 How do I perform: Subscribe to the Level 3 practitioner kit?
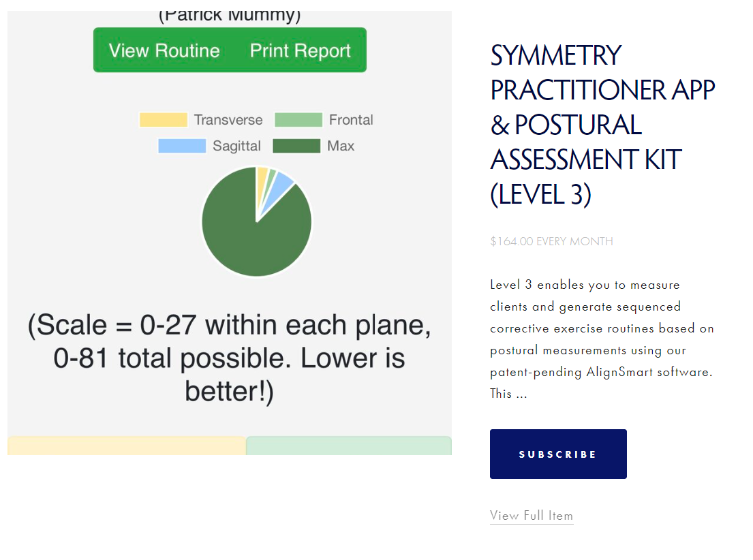click(x=558, y=454)
